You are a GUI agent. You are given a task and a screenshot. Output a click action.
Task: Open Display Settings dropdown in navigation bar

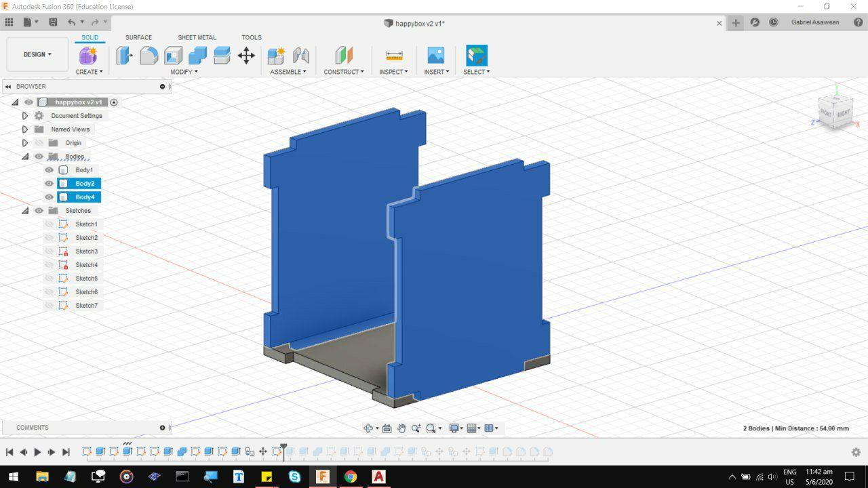456,428
